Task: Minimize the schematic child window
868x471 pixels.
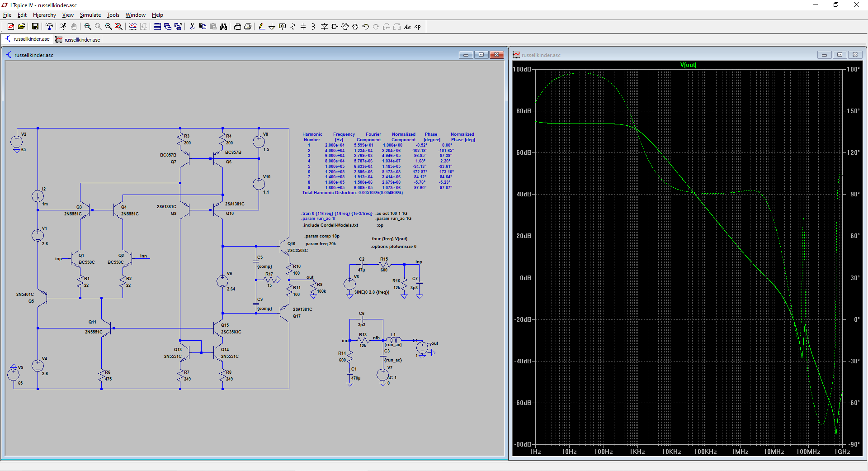Action: click(x=466, y=55)
